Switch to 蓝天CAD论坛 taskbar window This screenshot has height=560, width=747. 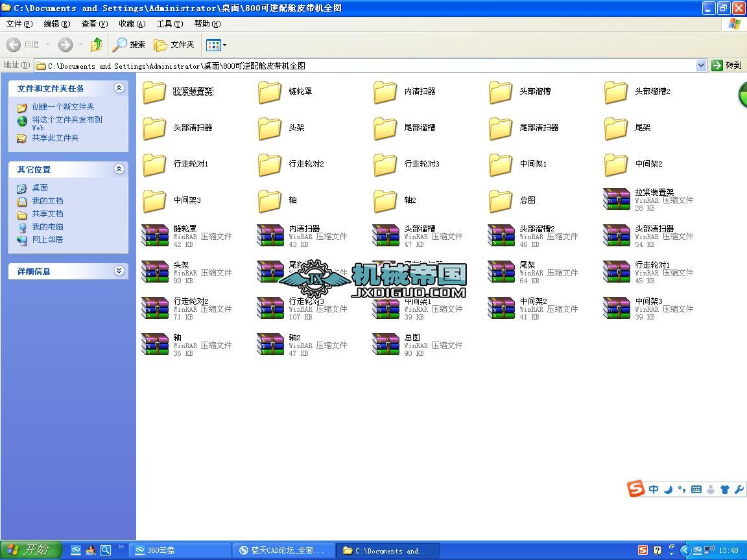[283, 550]
